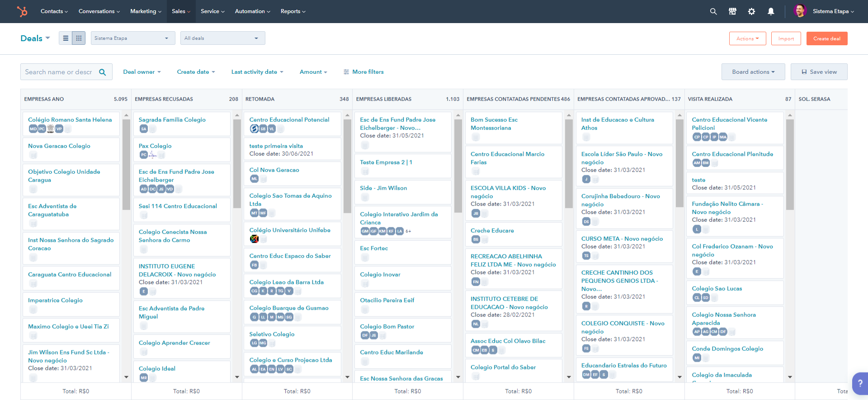Open the Sales menu
The width and height of the screenshot is (868, 400).
(181, 11)
